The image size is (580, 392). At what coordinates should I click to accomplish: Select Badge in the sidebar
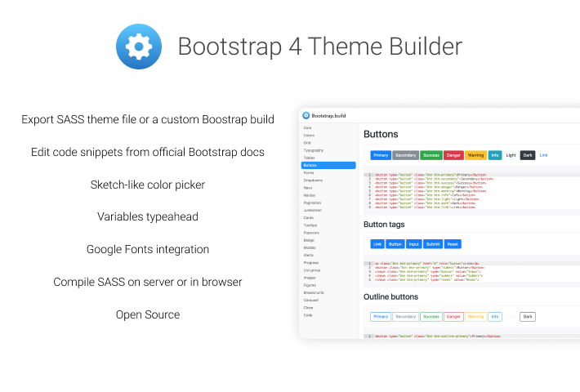309,240
